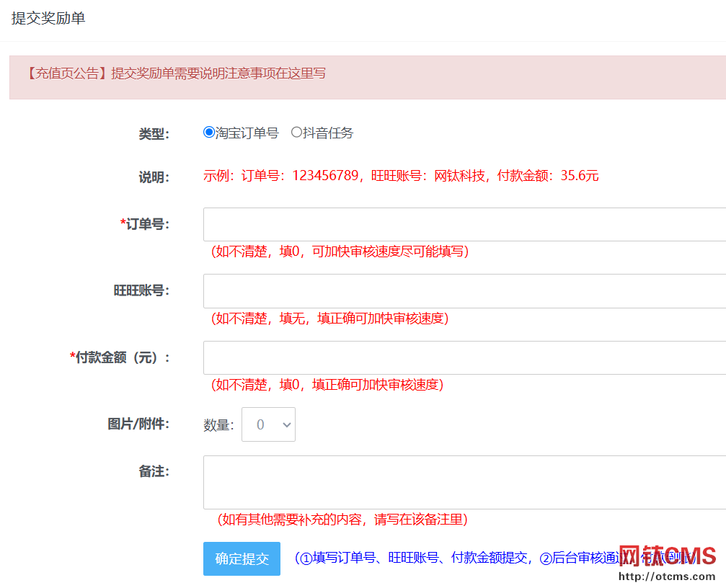Click the 网钛CMS logo watermark
Viewport: 726px width, 588px height.
coord(668,556)
